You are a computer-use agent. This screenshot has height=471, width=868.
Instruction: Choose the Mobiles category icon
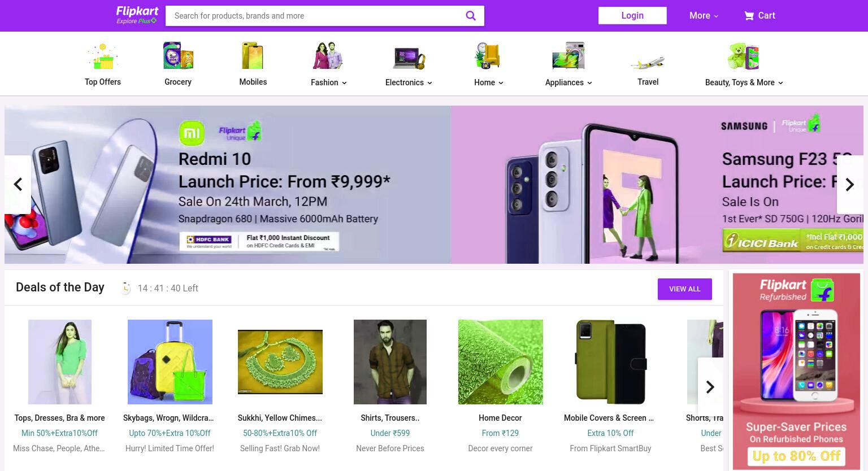coord(253,56)
